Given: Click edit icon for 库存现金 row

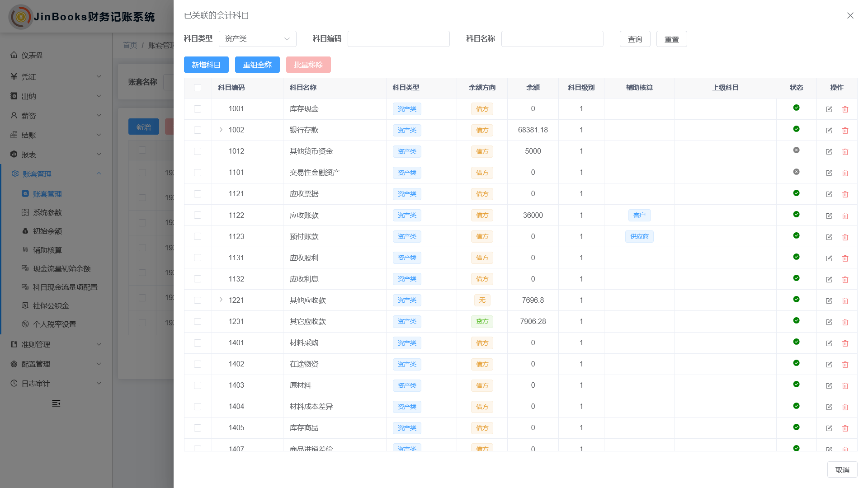Looking at the screenshot, I should tap(829, 109).
